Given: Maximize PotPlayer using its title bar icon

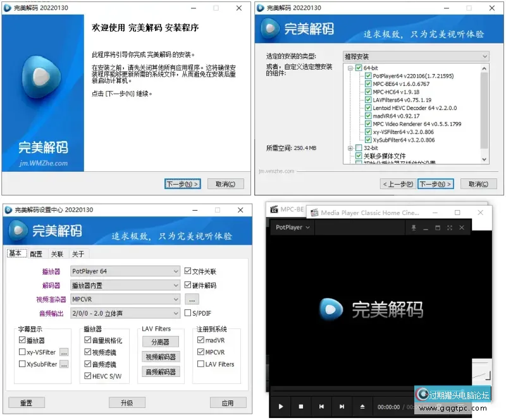Looking at the screenshot, I should click(438, 228).
